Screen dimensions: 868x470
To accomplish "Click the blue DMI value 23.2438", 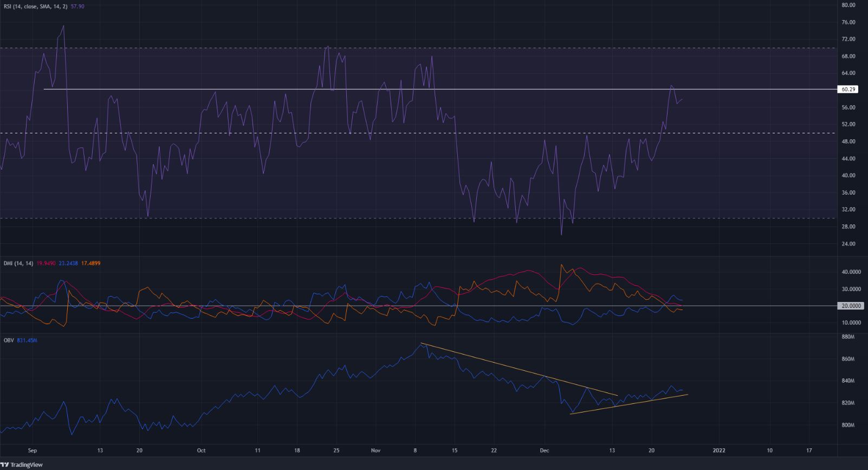I will (68, 263).
